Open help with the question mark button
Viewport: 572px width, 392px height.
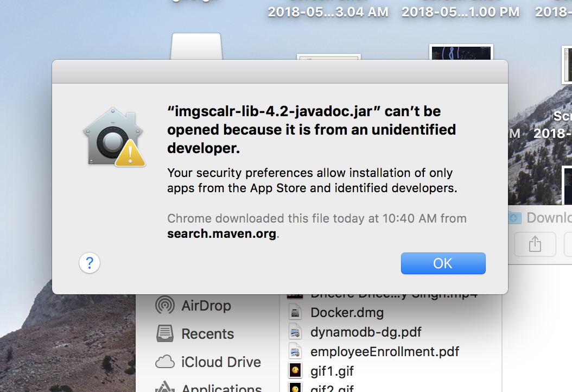[x=90, y=263]
